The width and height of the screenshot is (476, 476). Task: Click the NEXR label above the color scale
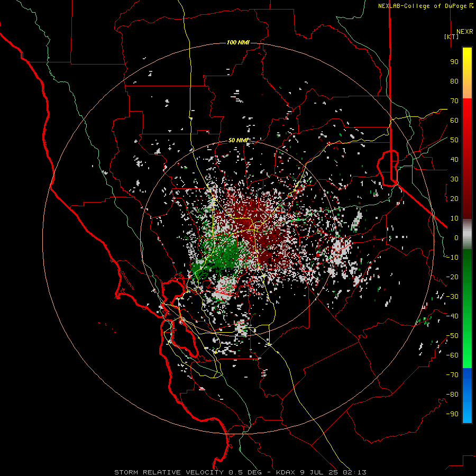click(464, 32)
